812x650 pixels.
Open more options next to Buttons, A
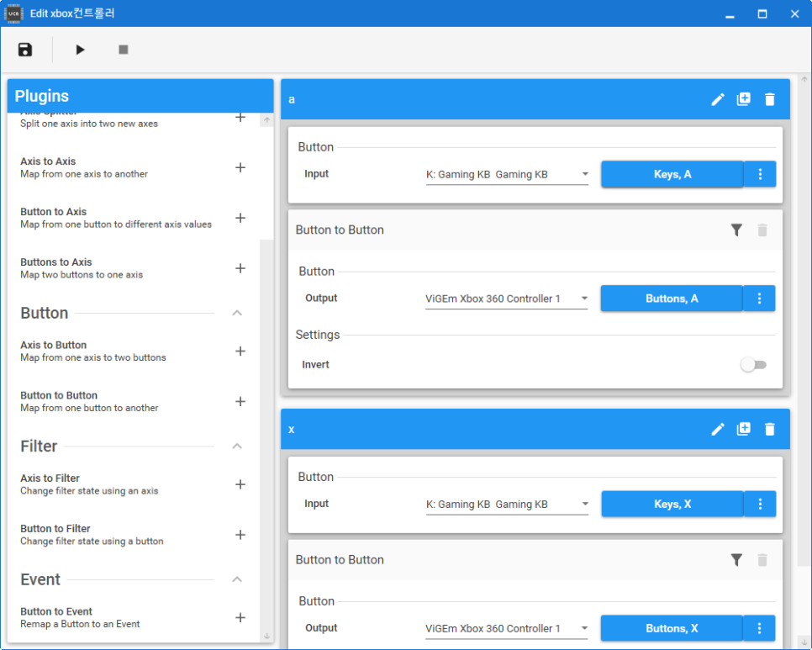[760, 299]
